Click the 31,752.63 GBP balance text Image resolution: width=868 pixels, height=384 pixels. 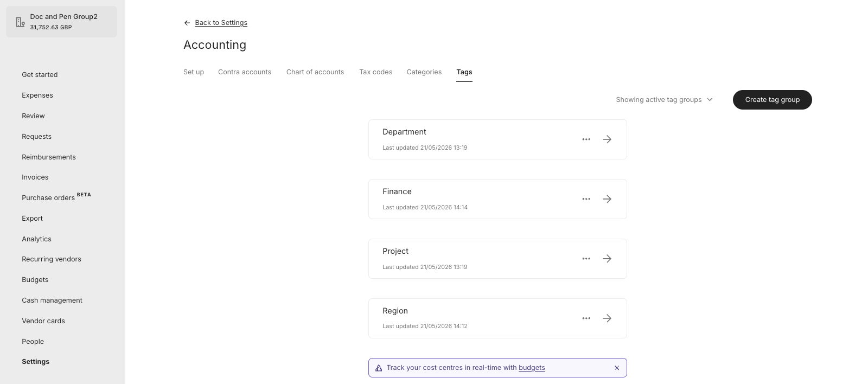[x=51, y=27]
